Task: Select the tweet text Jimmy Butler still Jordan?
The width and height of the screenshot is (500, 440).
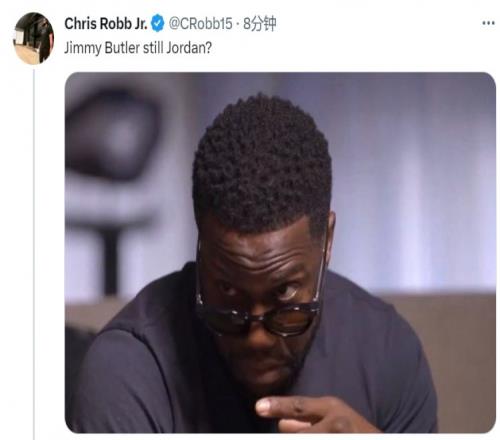Action: (x=138, y=48)
